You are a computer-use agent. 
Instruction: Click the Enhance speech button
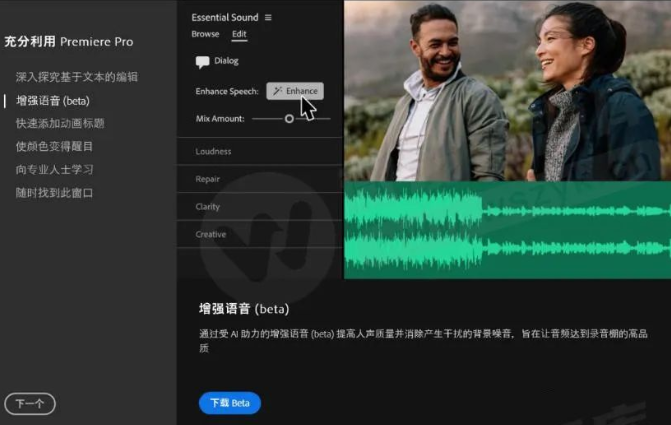point(295,91)
